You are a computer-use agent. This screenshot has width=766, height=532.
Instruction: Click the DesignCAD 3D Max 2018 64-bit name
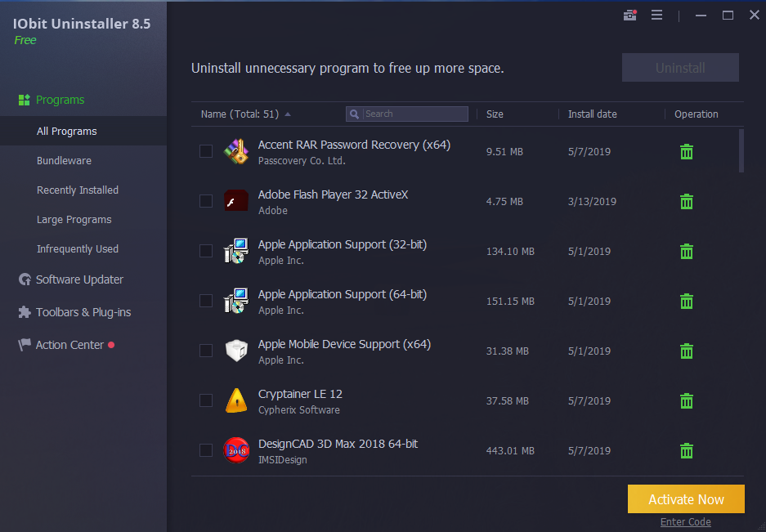tap(338, 444)
